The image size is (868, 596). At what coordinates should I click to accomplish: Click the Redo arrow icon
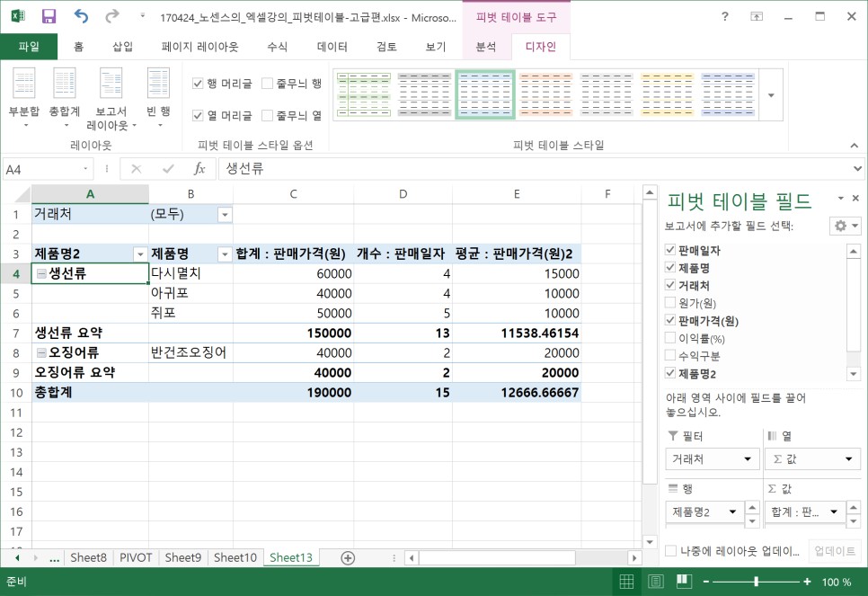112,16
